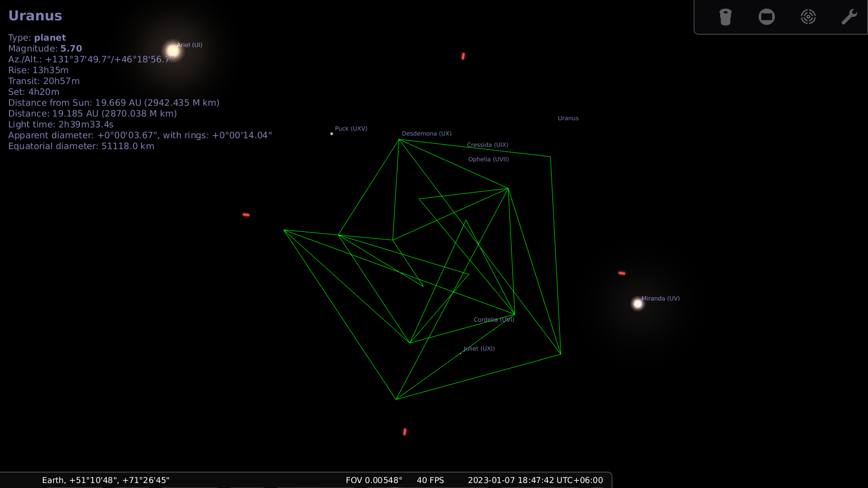The image size is (868, 488).
Task: Click the Uranus info title heading
Action: point(35,15)
